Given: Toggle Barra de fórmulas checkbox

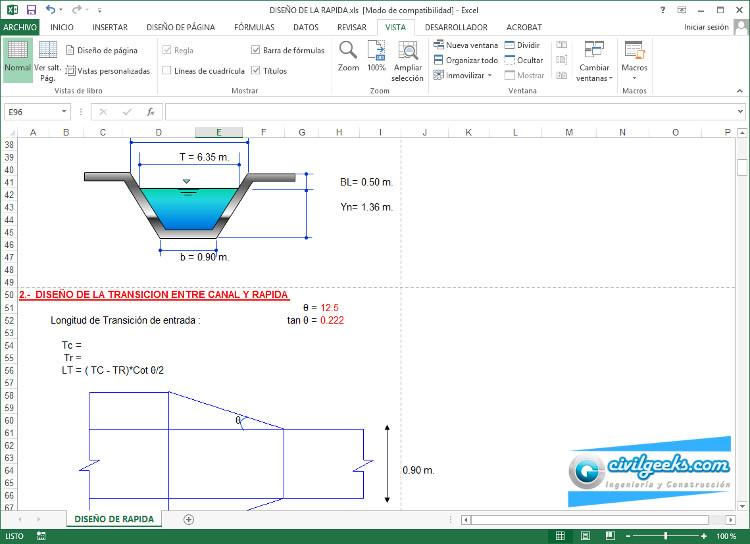Looking at the screenshot, I should (x=256, y=49).
